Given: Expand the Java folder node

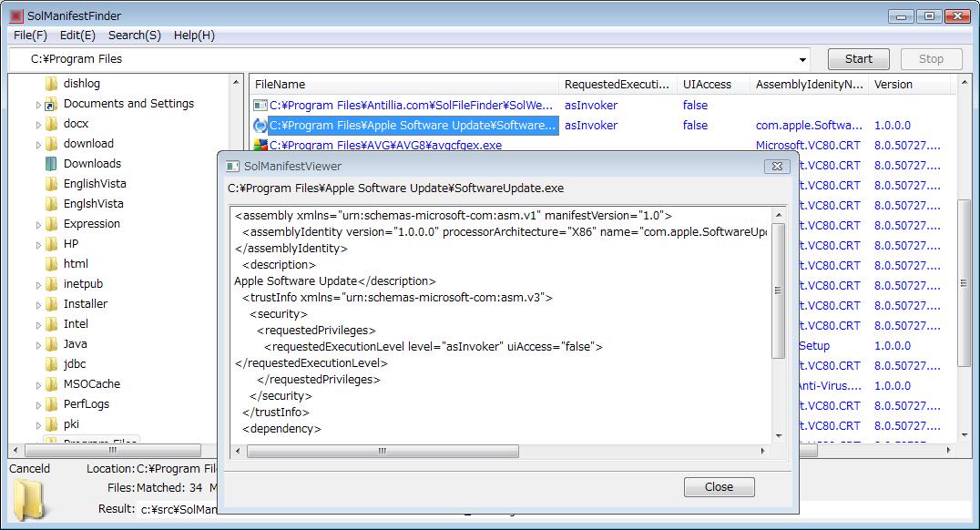Looking at the screenshot, I should point(38,345).
